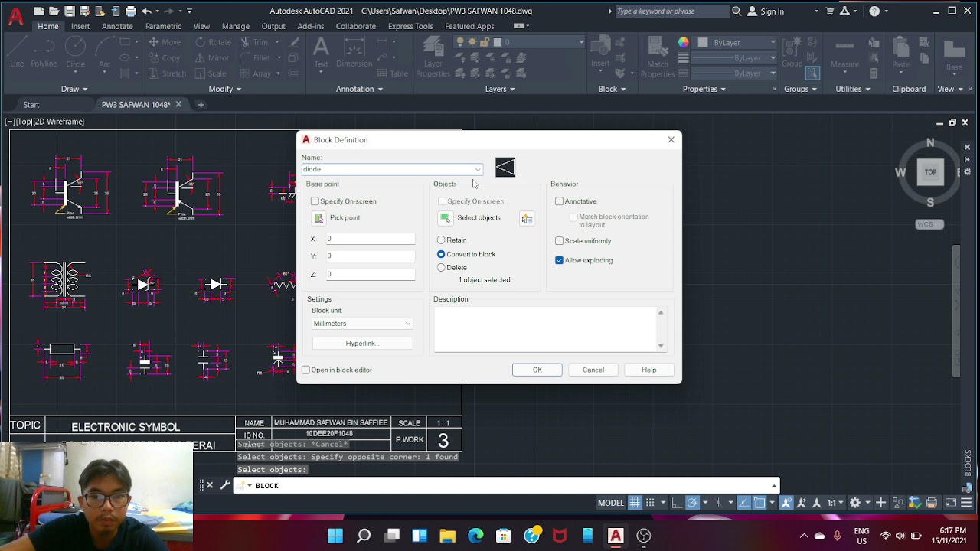Select the Stretch tool

(167, 73)
